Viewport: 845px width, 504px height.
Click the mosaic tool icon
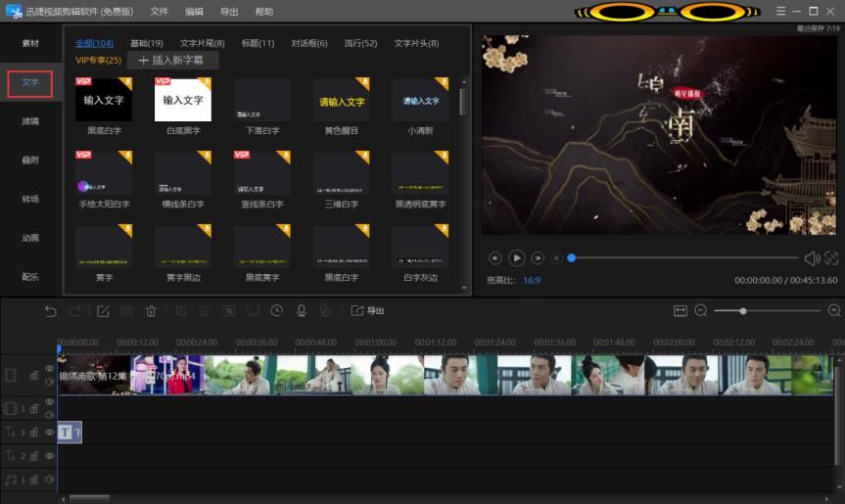click(229, 311)
